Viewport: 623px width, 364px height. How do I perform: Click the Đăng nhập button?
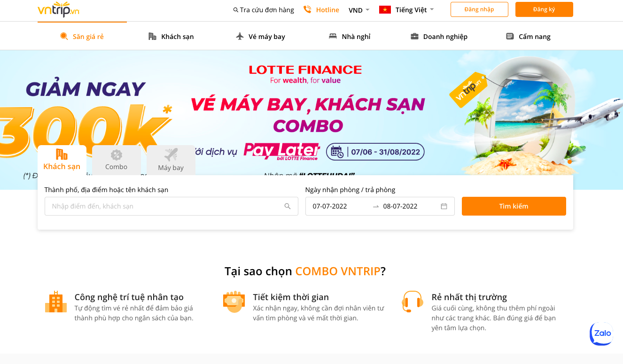[479, 9]
